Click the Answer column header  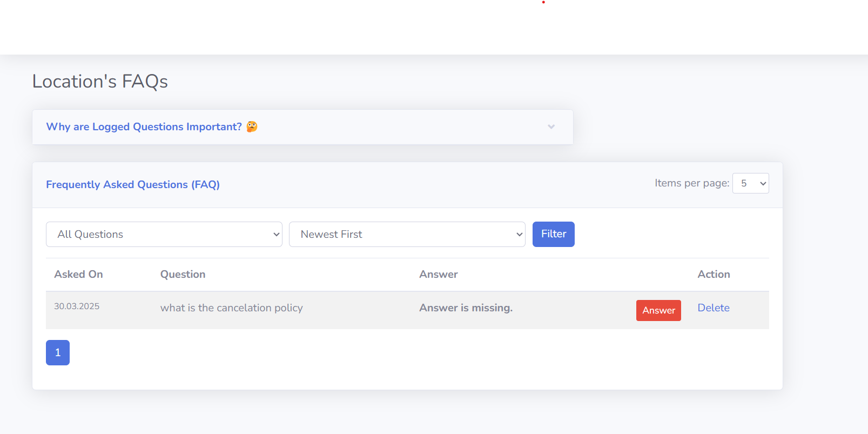(439, 274)
